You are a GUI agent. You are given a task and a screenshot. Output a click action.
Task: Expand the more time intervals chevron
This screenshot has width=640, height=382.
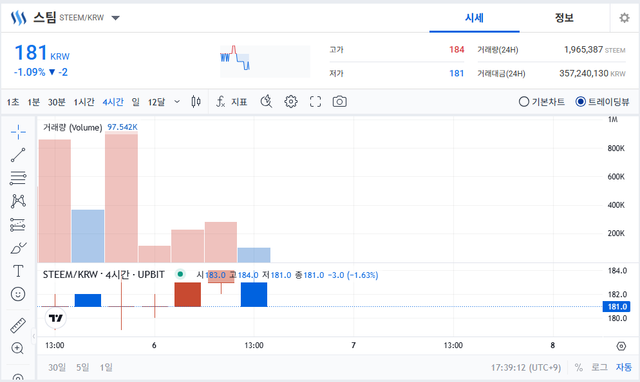(177, 102)
